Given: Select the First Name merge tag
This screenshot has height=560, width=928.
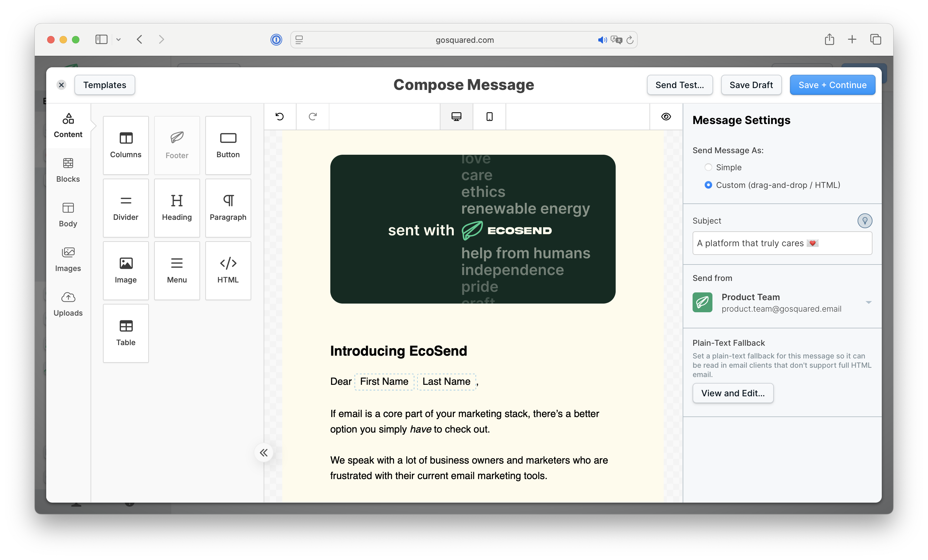Looking at the screenshot, I should coord(384,381).
